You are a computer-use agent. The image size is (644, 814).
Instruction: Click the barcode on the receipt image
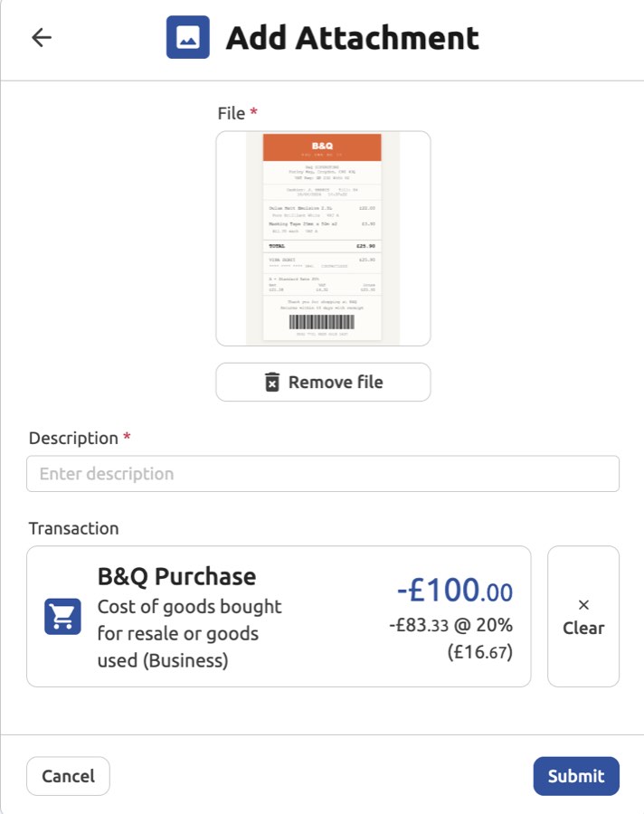322,322
